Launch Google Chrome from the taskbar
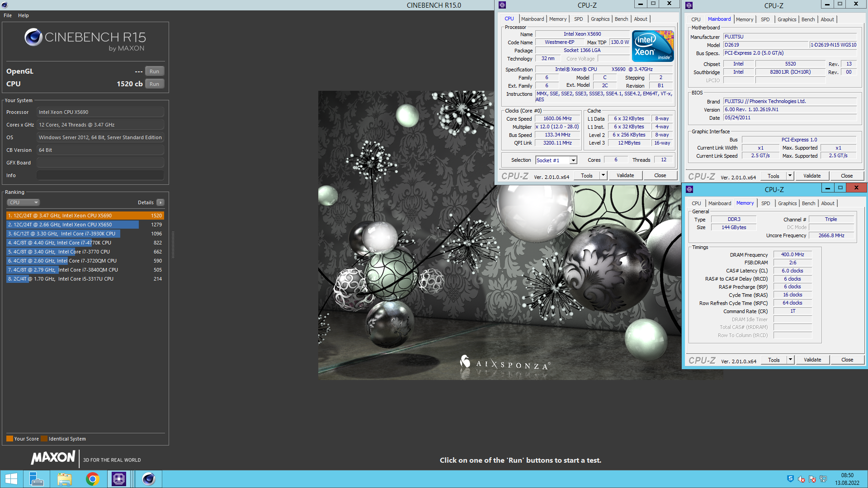 (93, 479)
